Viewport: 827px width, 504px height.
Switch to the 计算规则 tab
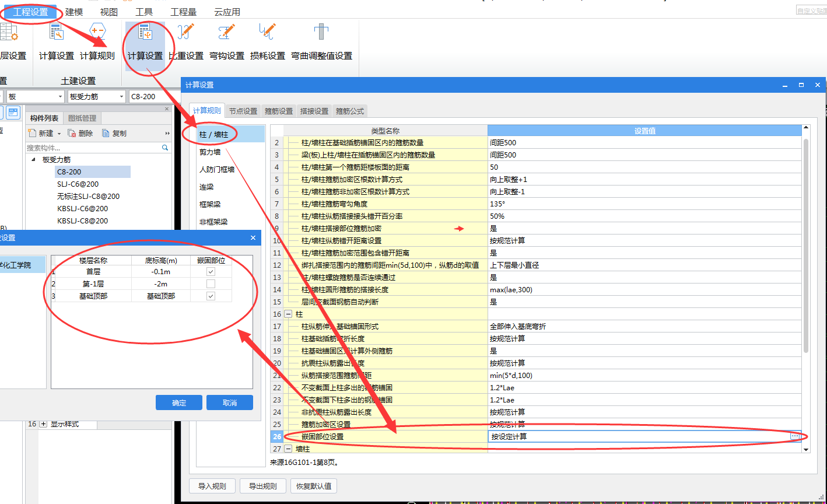click(207, 110)
